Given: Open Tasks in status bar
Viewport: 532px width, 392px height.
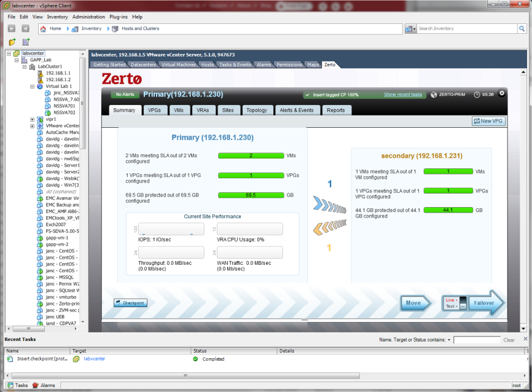Looking at the screenshot, I should tap(18, 385).
